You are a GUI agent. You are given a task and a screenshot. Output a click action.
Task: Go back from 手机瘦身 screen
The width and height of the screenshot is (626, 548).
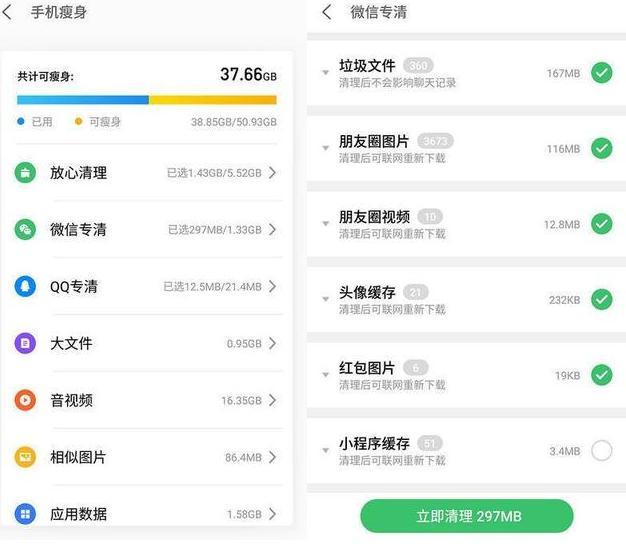9,13
